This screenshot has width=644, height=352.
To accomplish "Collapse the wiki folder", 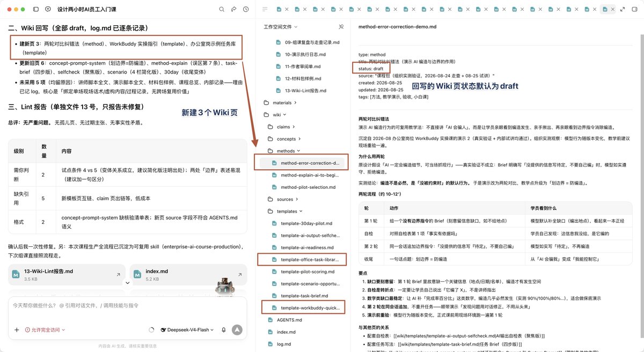I will pyautogui.click(x=275, y=115).
